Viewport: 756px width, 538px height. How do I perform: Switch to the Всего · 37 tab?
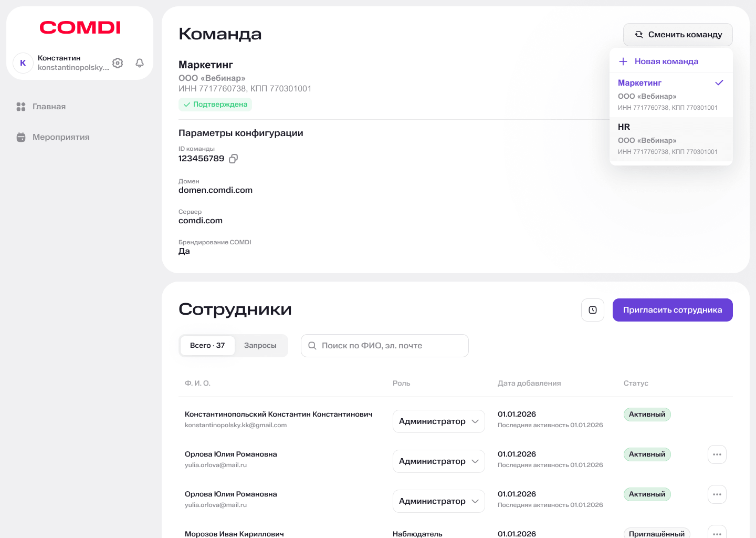[207, 346]
